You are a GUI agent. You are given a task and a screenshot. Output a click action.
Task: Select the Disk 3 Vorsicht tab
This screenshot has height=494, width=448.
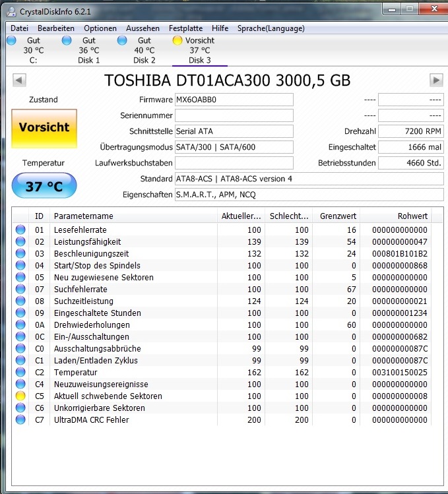[200, 50]
